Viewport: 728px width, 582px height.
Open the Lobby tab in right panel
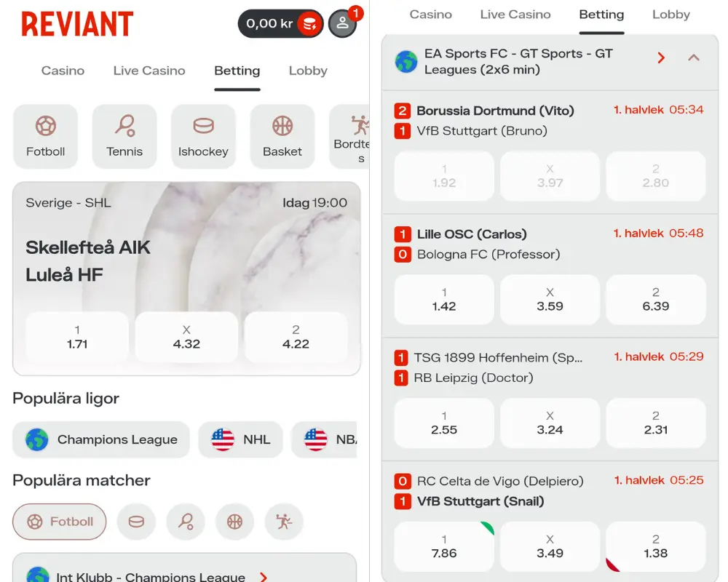click(x=670, y=15)
